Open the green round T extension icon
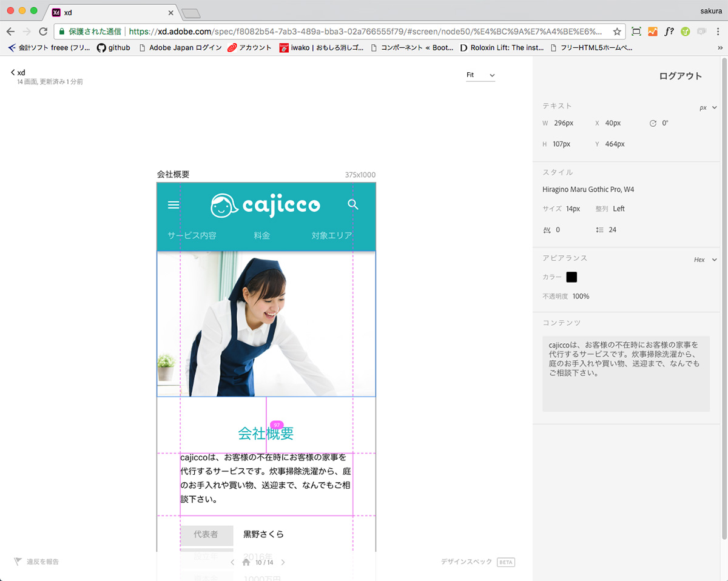The image size is (728, 581). (686, 32)
